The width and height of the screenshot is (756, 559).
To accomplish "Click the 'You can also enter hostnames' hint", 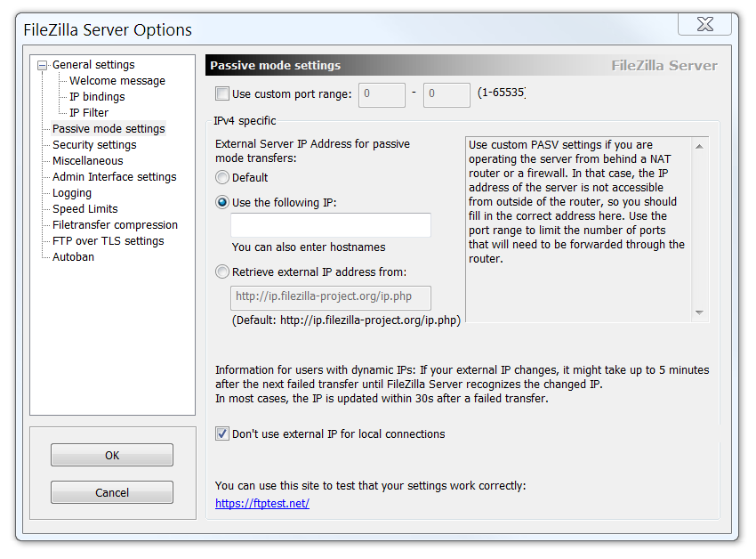I will (x=309, y=247).
